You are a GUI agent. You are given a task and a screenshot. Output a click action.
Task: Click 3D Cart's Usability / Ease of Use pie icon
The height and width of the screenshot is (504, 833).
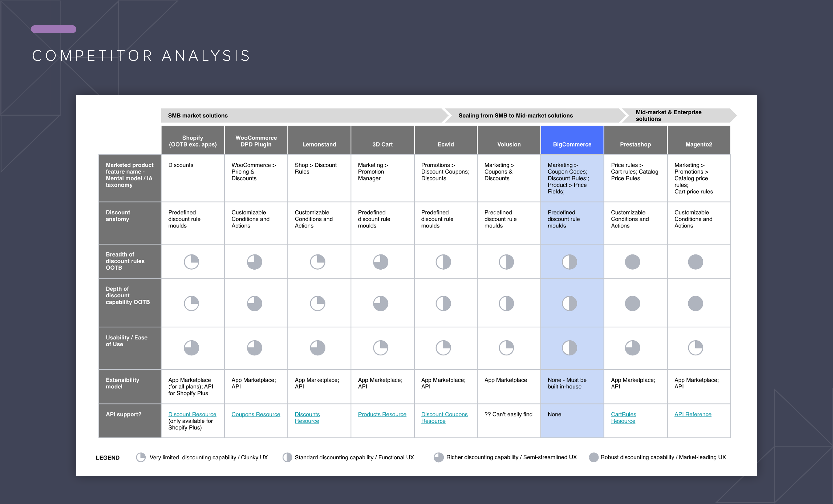pyautogui.click(x=380, y=348)
